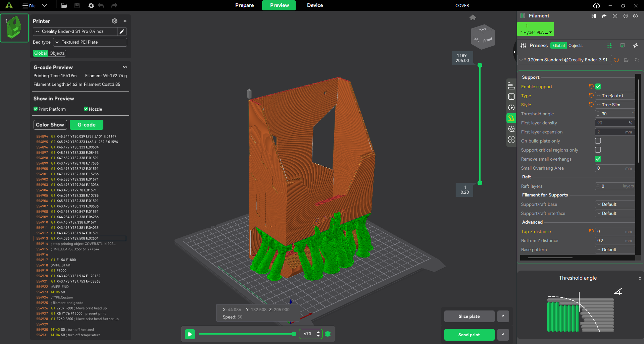Open the Others clover settings tab icon

click(511, 139)
